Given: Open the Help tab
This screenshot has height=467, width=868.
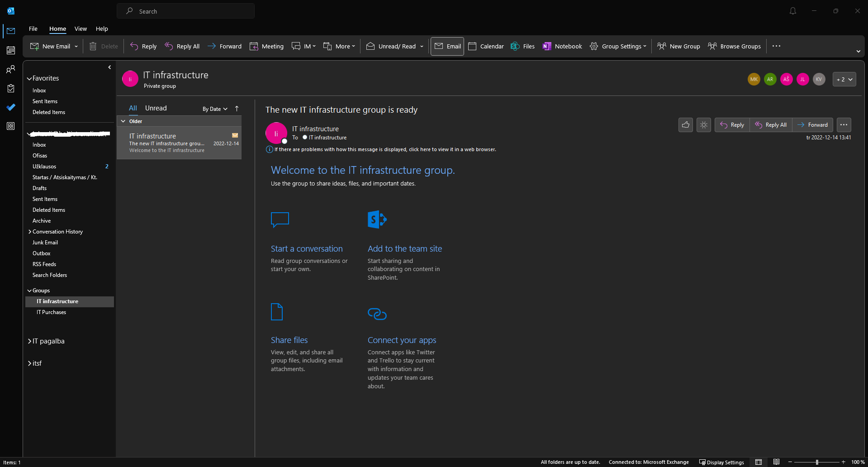Looking at the screenshot, I should point(102,29).
